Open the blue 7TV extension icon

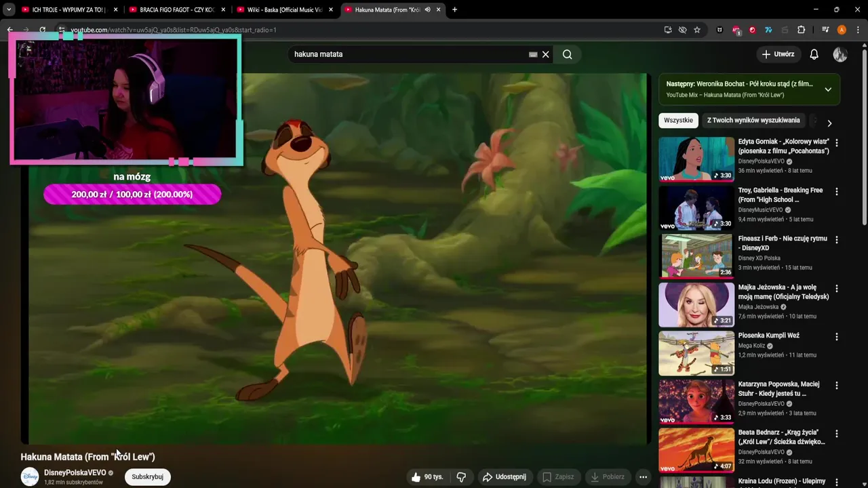pyautogui.click(x=768, y=30)
